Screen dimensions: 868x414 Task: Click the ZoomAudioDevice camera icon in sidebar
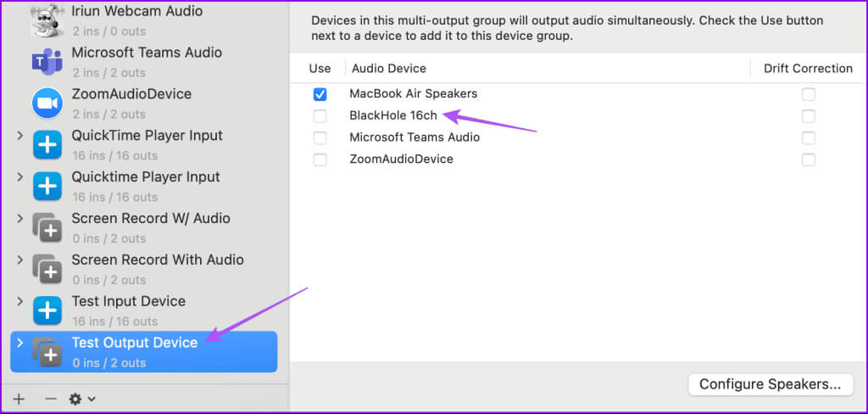pyautogui.click(x=47, y=103)
